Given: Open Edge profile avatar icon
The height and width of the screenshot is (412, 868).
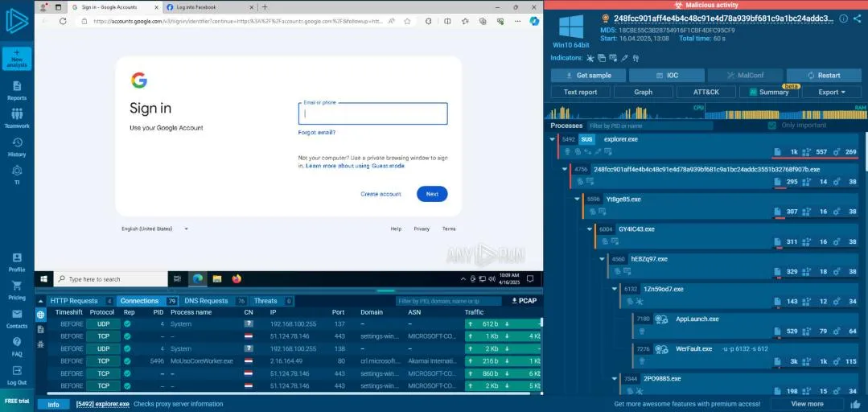Looking at the screenshot, I should (43, 7).
